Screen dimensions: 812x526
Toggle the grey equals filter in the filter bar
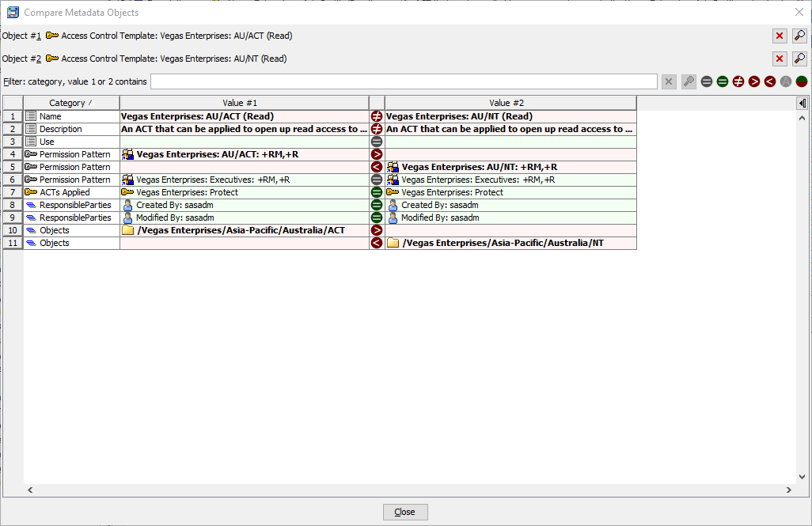point(707,81)
